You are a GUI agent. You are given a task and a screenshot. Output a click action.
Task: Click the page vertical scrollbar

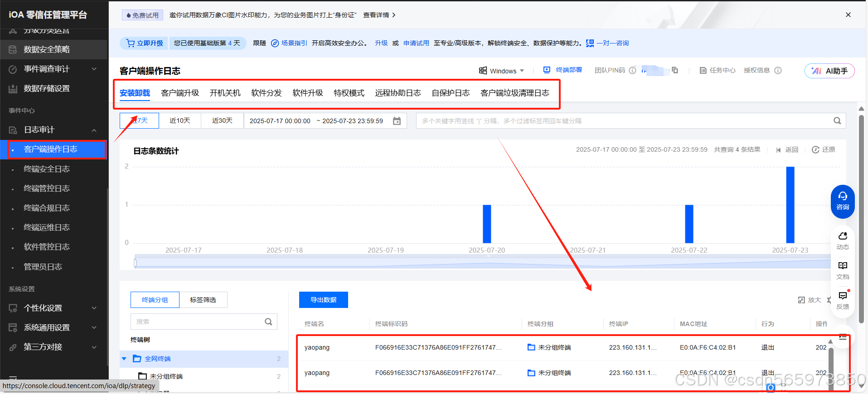pos(861,218)
